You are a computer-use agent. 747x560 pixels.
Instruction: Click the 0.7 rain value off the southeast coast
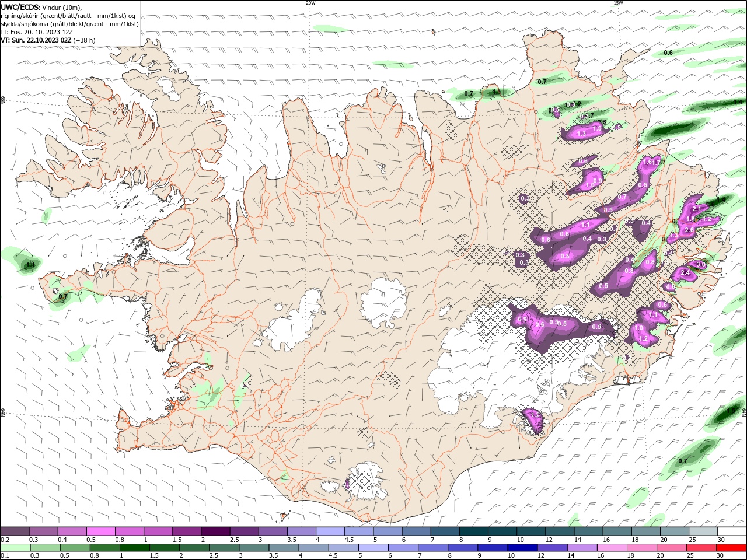683,461
